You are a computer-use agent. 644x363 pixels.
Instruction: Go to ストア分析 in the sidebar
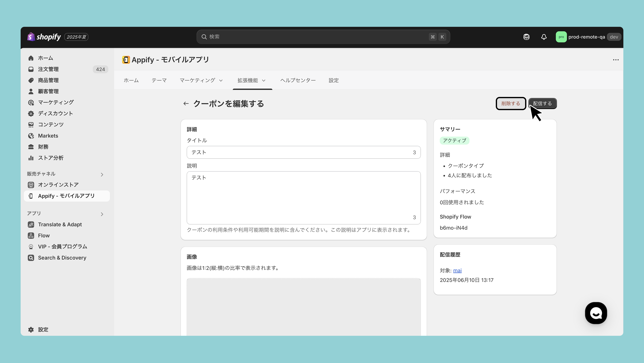[x=51, y=158]
